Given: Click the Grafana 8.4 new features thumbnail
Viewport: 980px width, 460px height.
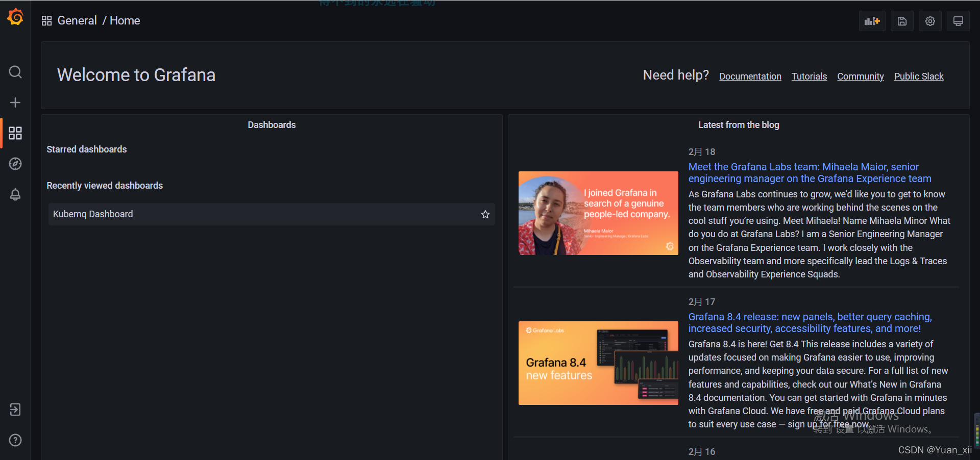Looking at the screenshot, I should (598, 363).
